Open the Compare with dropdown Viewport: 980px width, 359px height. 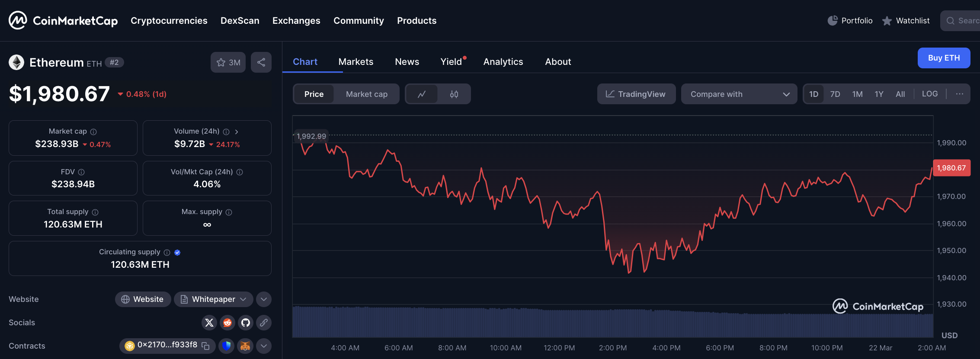pos(739,94)
